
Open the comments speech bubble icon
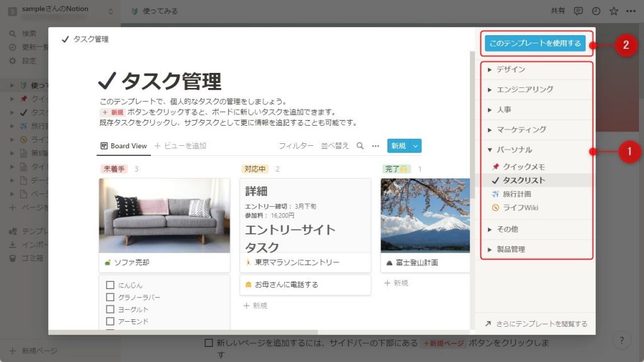(x=579, y=11)
